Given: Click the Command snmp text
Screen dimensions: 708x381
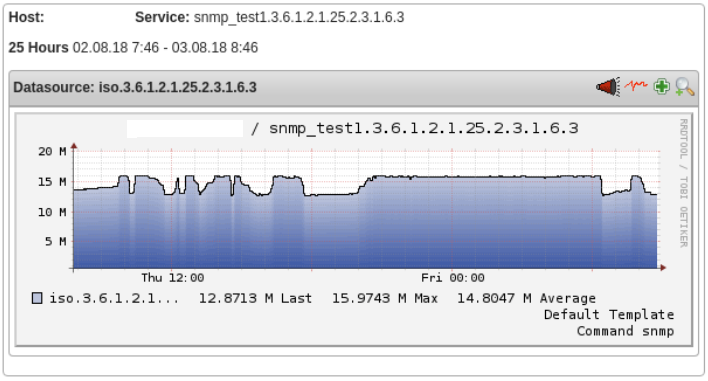Looking at the screenshot, I should (625, 331).
